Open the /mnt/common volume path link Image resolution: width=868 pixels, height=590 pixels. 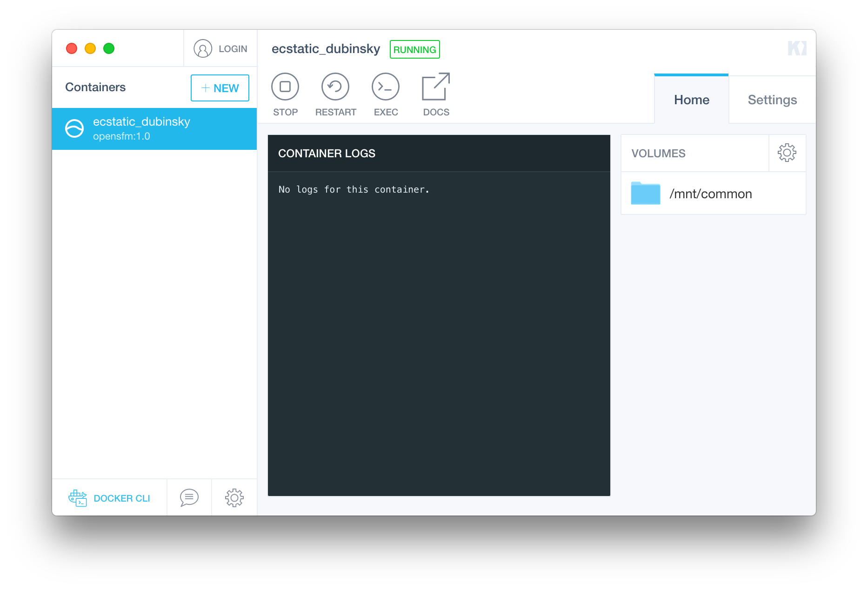coord(711,194)
